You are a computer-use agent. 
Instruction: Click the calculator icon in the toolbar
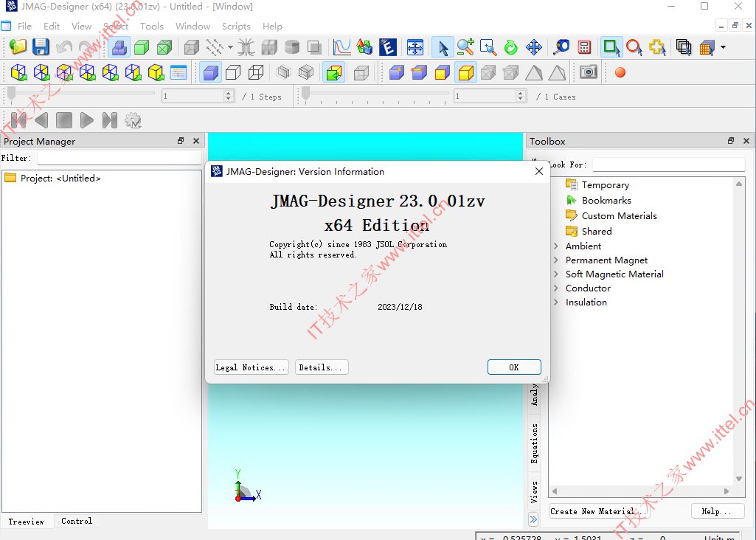(584, 47)
